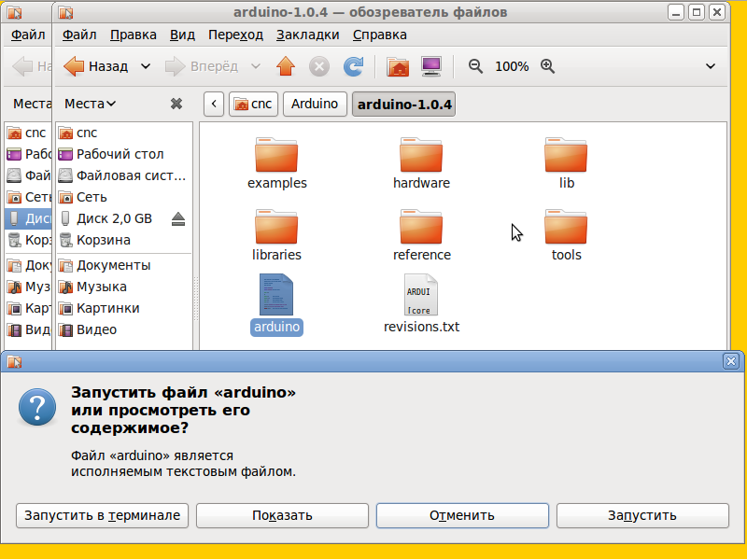747x560 pixels.
Task: Open the Переход menu
Action: (x=235, y=35)
